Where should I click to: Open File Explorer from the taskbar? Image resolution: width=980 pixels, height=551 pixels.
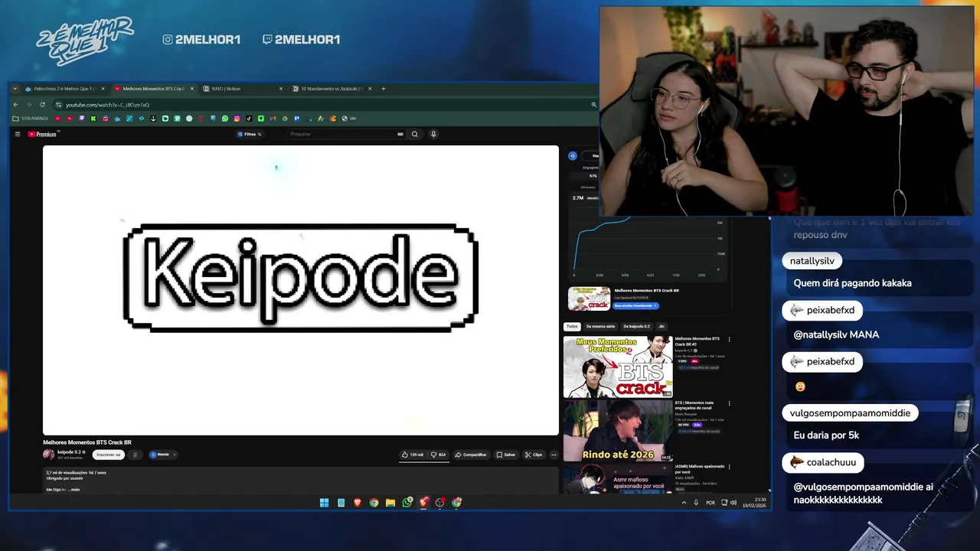[390, 503]
